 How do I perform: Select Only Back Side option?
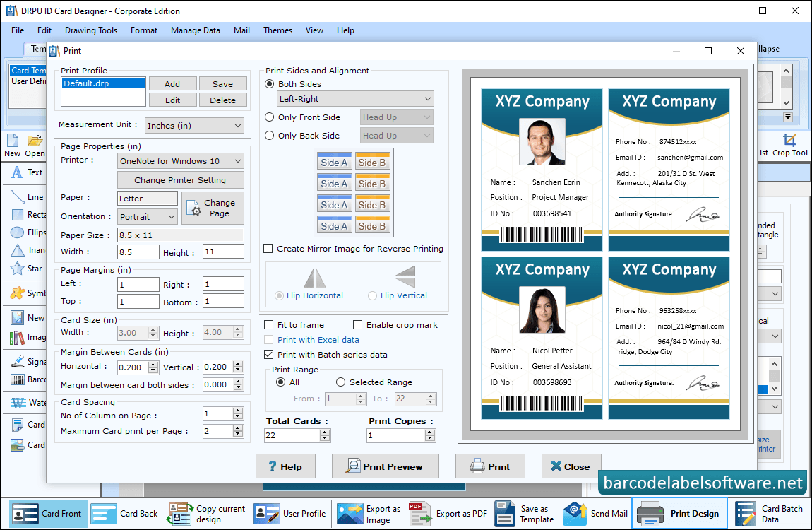(x=269, y=135)
